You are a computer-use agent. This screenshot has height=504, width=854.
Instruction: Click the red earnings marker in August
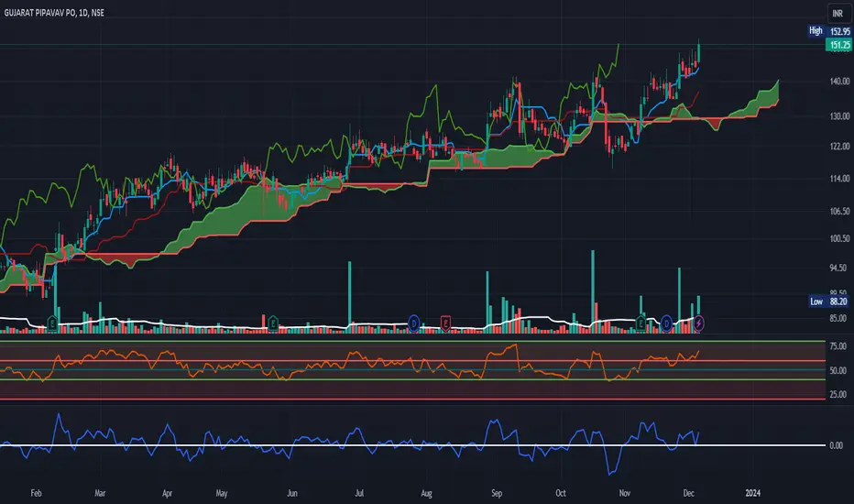(445, 323)
